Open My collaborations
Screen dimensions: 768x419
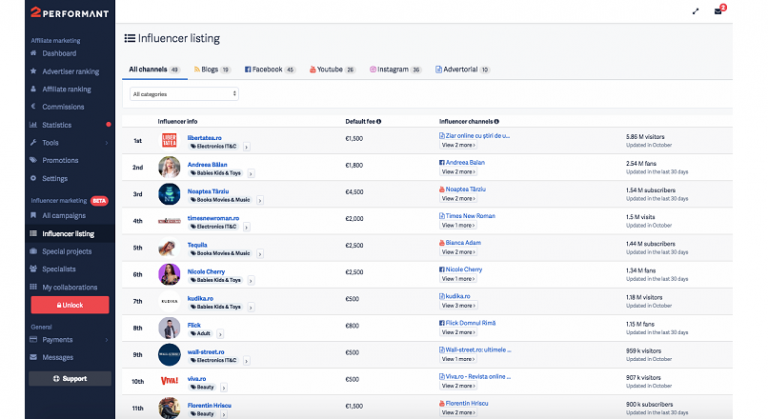pyautogui.click(x=70, y=287)
